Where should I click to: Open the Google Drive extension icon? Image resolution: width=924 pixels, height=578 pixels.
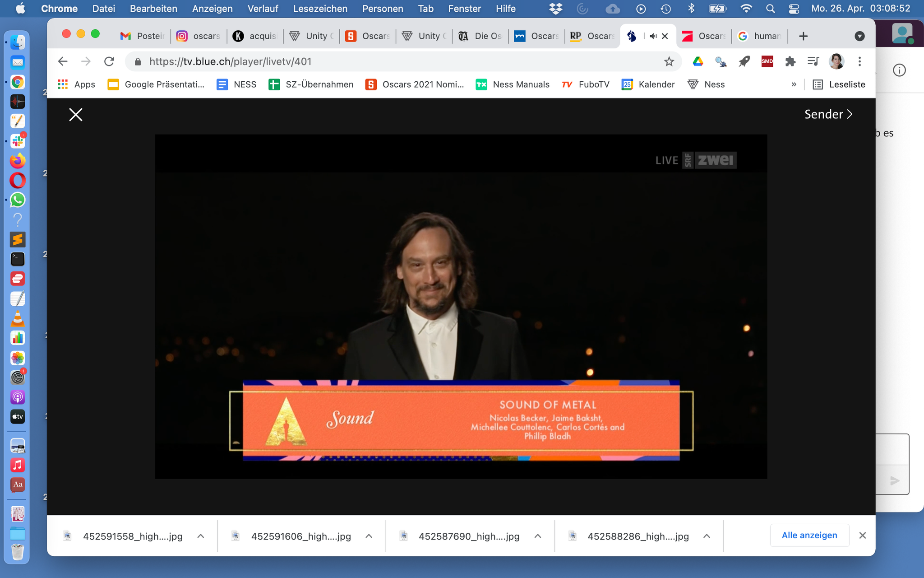pyautogui.click(x=698, y=61)
